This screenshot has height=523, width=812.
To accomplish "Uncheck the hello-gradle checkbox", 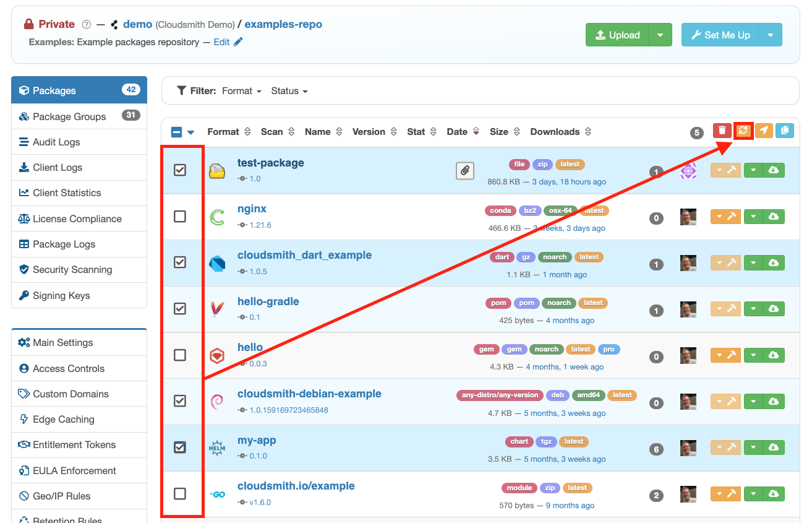I will 179,308.
